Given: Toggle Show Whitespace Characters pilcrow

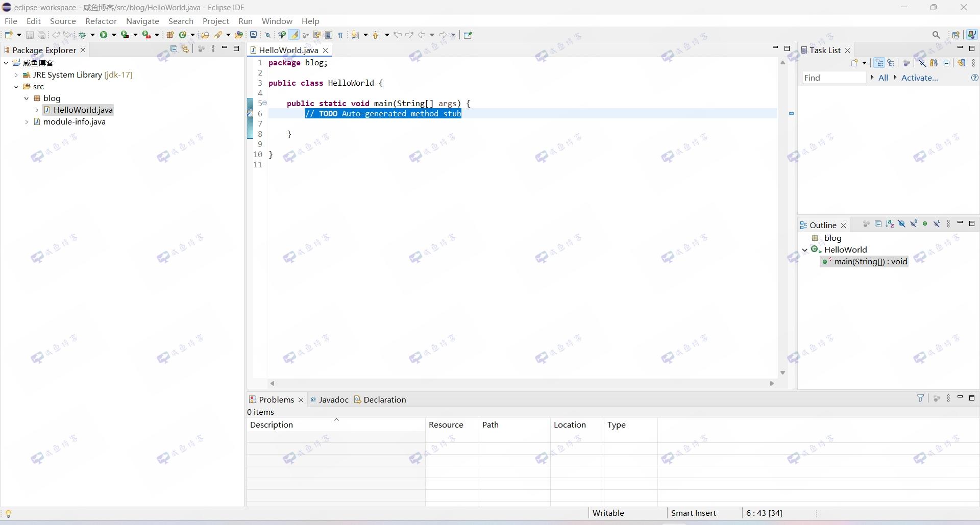Looking at the screenshot, I should (x=340, y=35).
